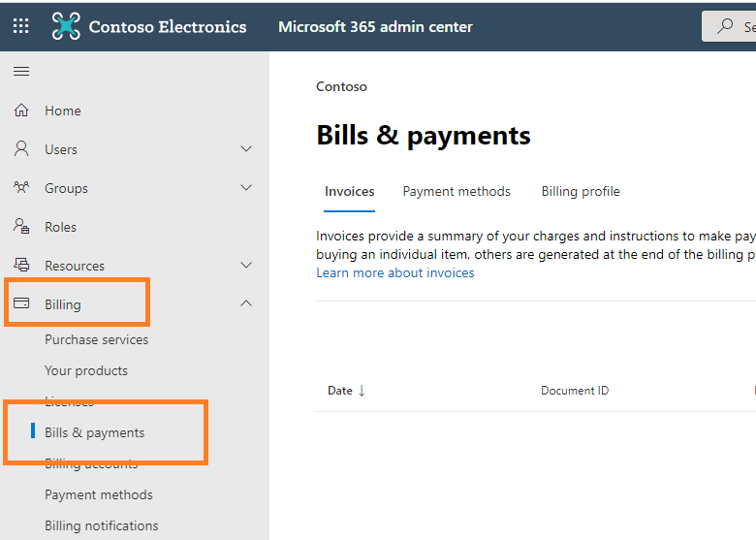756x540 pixels.
Task: Click the Home house icon
Action: 21,111
